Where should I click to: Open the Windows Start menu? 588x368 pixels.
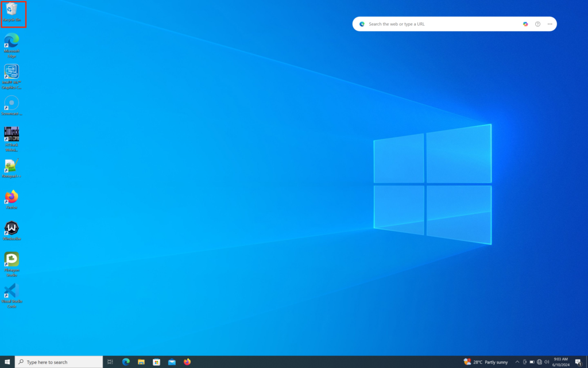7,362
